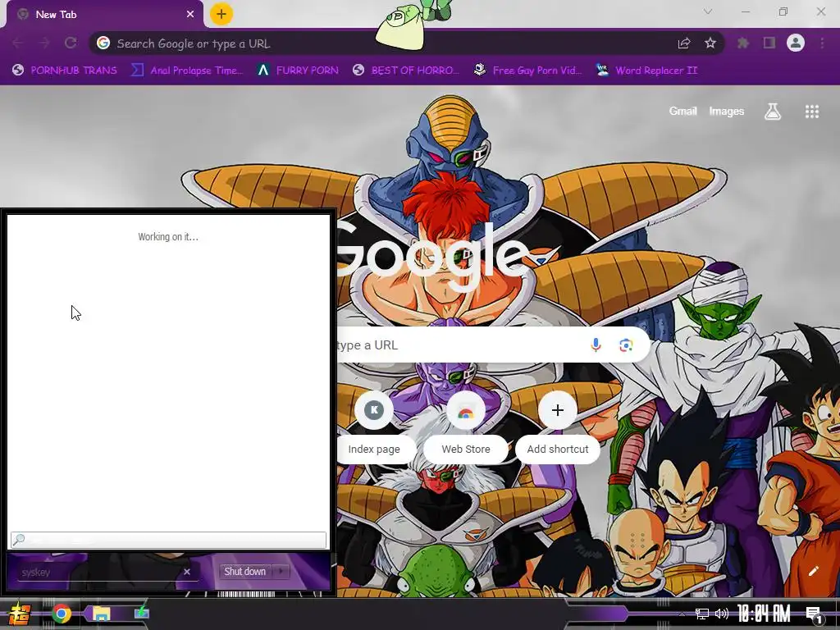Image resolution: width=840 pixels, height=630 pixels.
Task: Switch to the New Tab tab
Action: pos(104,15)
